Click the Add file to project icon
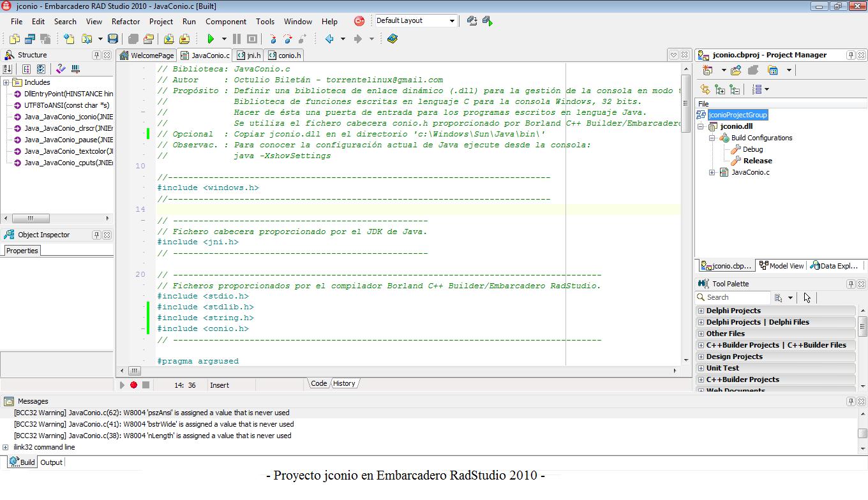The height and width of the screenshot is (500, 868). pyautogui.click(x=168, y=39)
